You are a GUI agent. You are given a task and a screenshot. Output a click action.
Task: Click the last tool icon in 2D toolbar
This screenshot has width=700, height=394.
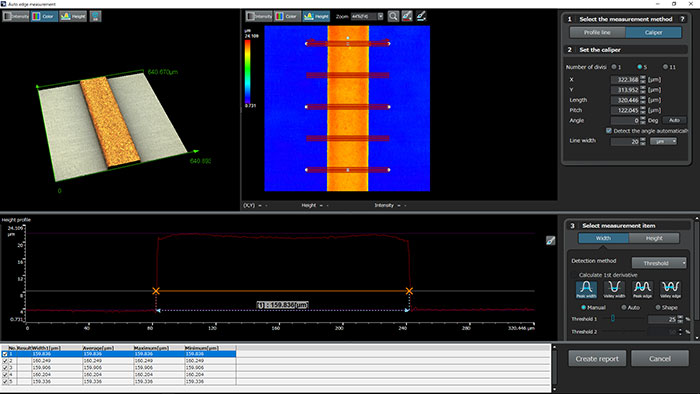click(x=421, y=17)
